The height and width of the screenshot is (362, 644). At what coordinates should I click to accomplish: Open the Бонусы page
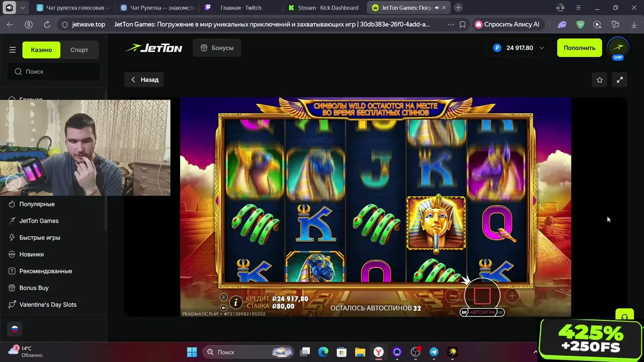click(x=217, y=48)
